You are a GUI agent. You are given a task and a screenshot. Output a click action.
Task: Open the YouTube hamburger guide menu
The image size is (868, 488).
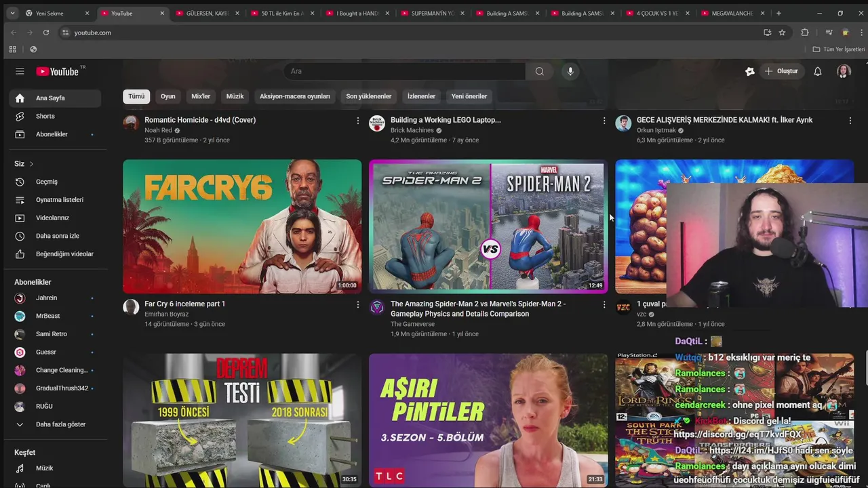pos(20,71)
